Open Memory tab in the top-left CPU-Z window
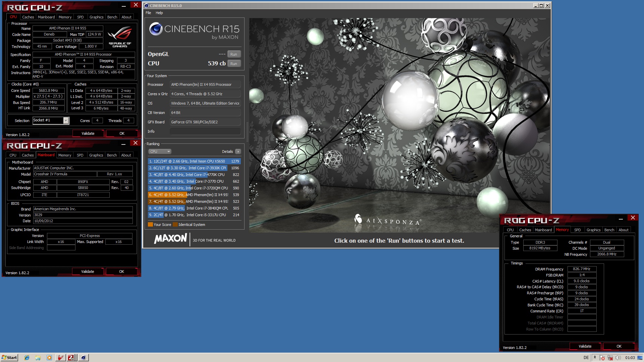Viewport: 644px width, 362px height. tap(65, 17)
